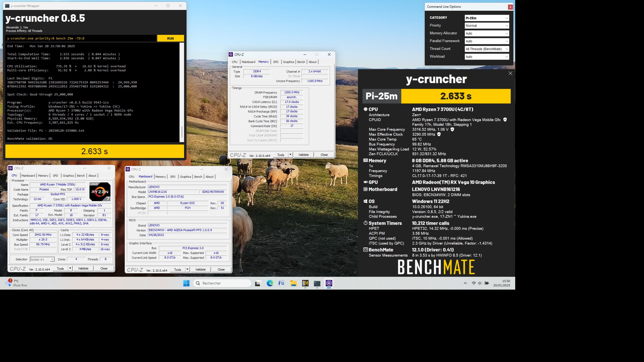
Task: Close the Command Line Options panel
Action: pos(510,7)
